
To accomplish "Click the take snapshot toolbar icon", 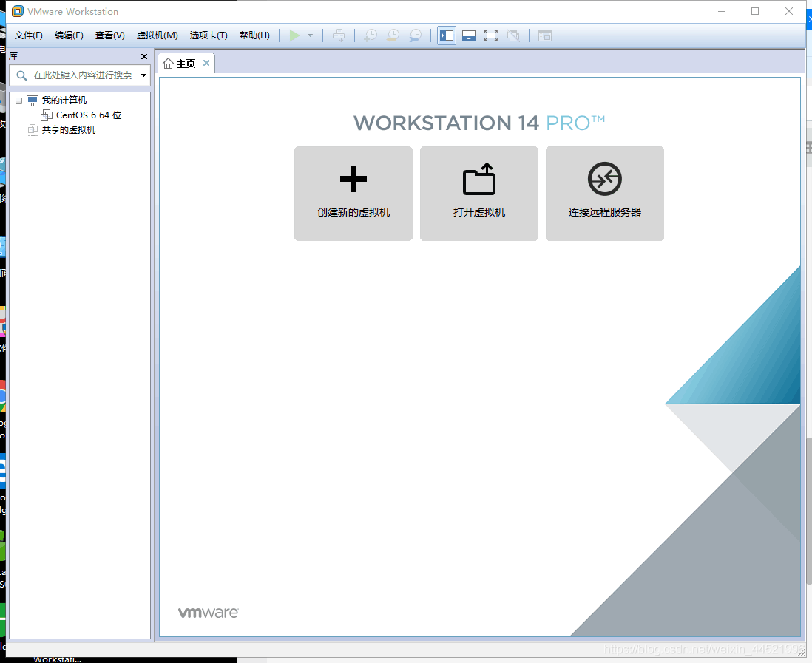I will (371, 35).
